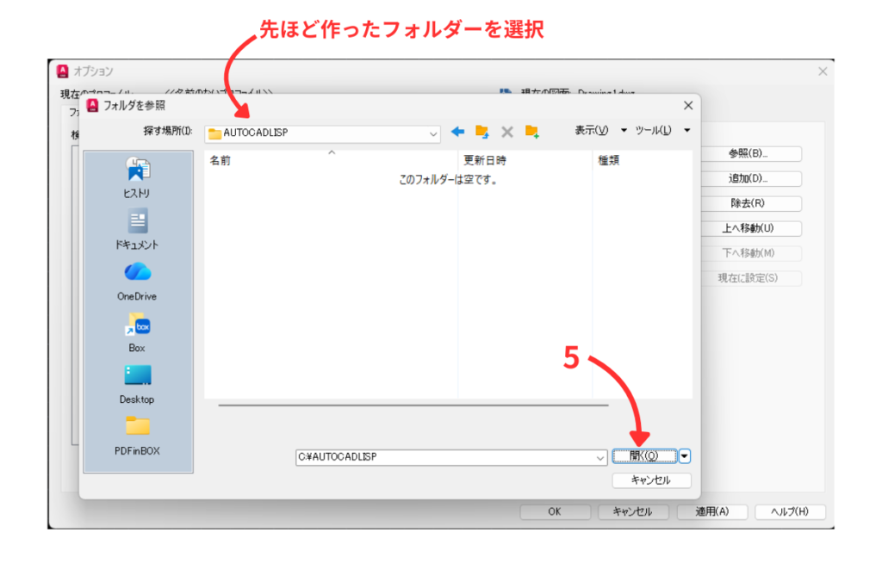This screenshot has width=882, height=588.
Task: Click the up one level folder icon
Action: [482, 132]
